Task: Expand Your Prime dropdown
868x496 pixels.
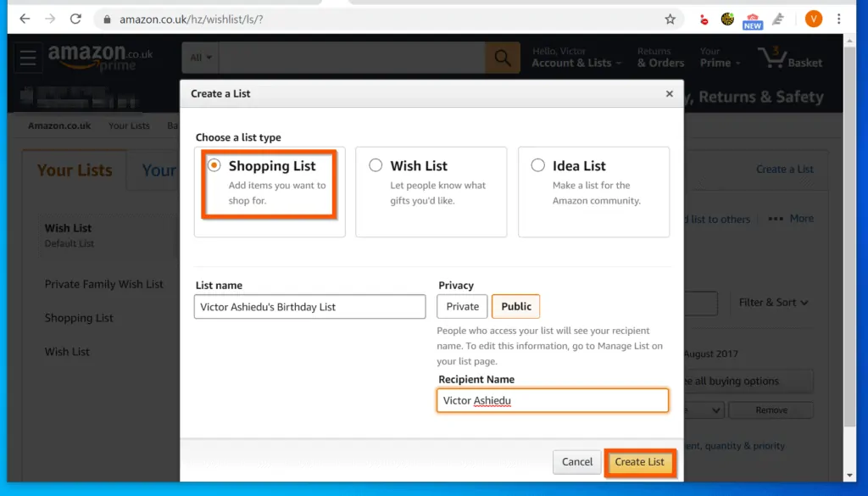Action: coord(720,58)
